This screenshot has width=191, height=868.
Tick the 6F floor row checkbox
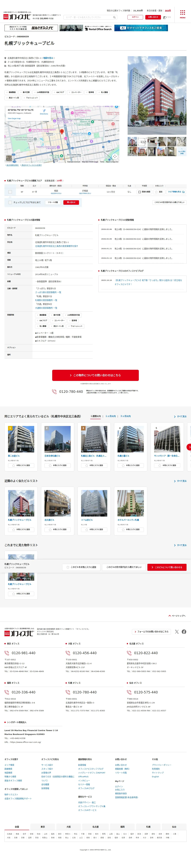[10, 192]
